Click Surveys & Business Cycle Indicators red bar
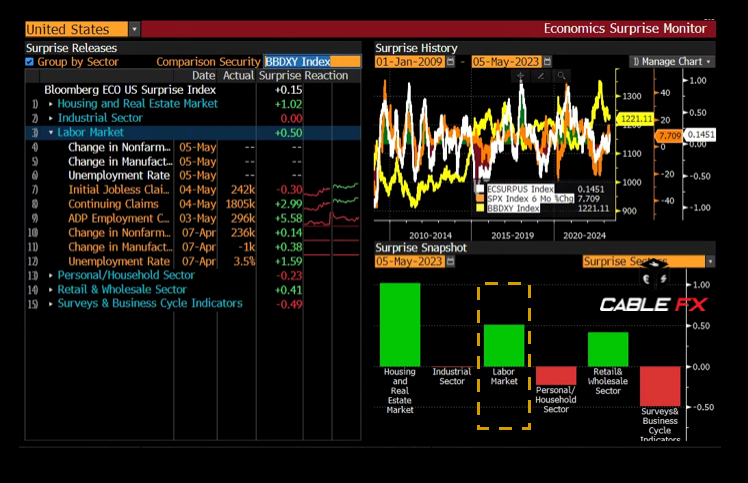The image size is (748, 483). click(660, 386)
